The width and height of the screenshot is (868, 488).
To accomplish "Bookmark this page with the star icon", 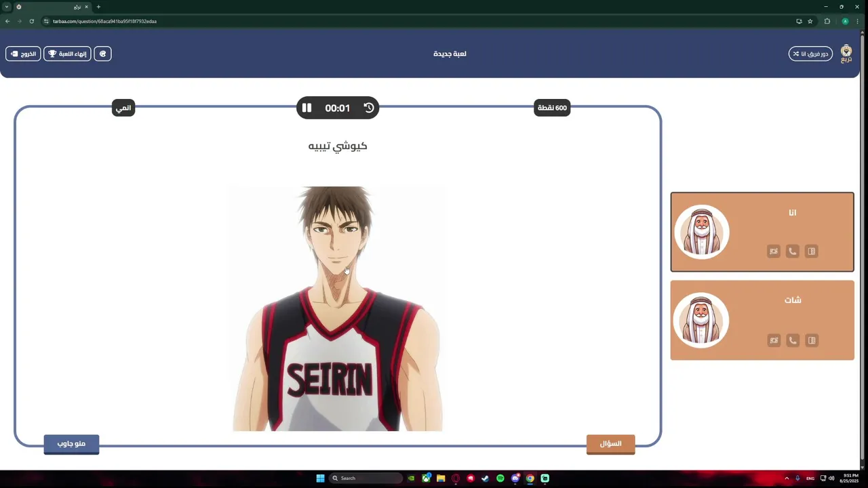I will [810, 21].
